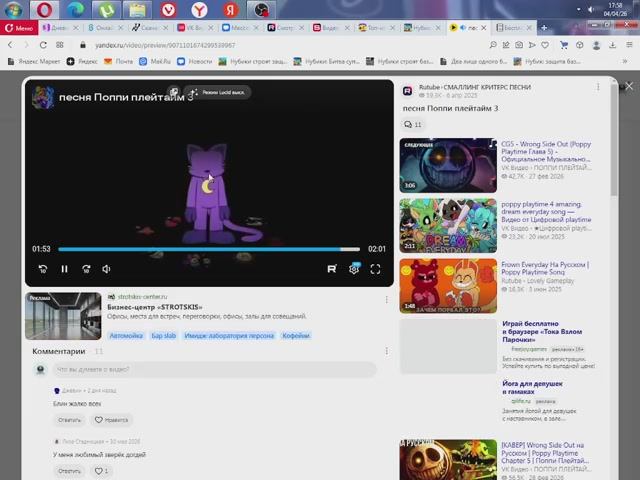Seek on the blue video progress bar
This screenshot has height=480, width=640.
coord(209,249)
